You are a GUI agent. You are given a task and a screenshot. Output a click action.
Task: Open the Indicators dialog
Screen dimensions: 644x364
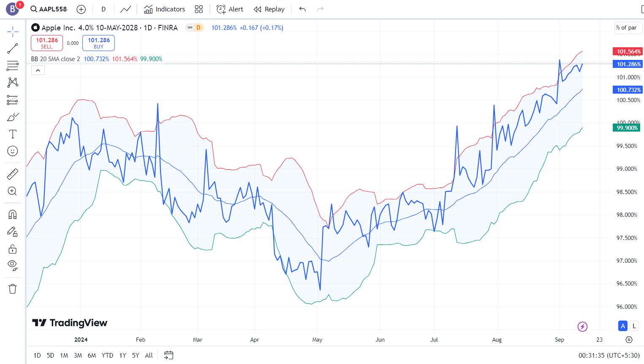pos(165,9)
